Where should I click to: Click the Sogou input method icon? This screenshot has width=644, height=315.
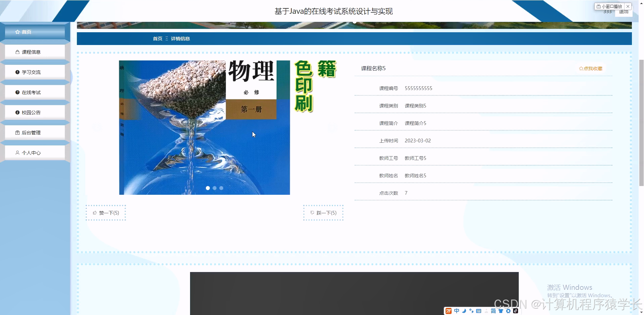point(449,311)
